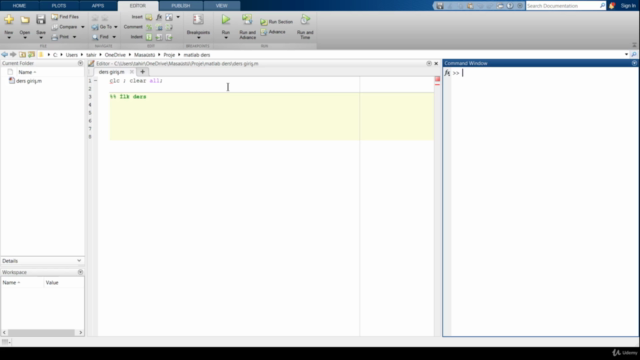This screenshot has height=360, width=640.
Task: Click the New file plus icon
Action: tap(9, 20)
